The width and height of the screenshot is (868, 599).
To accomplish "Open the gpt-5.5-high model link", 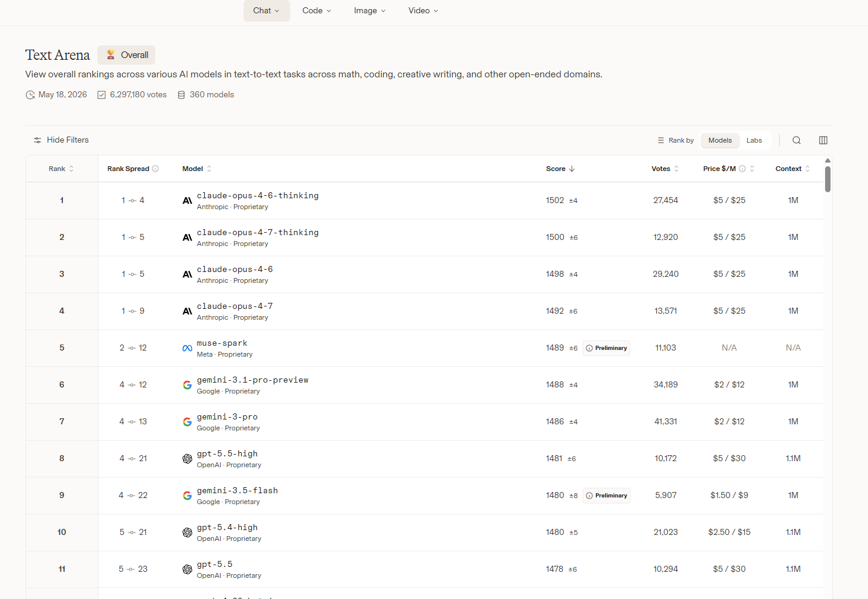I will coord(227,454).
